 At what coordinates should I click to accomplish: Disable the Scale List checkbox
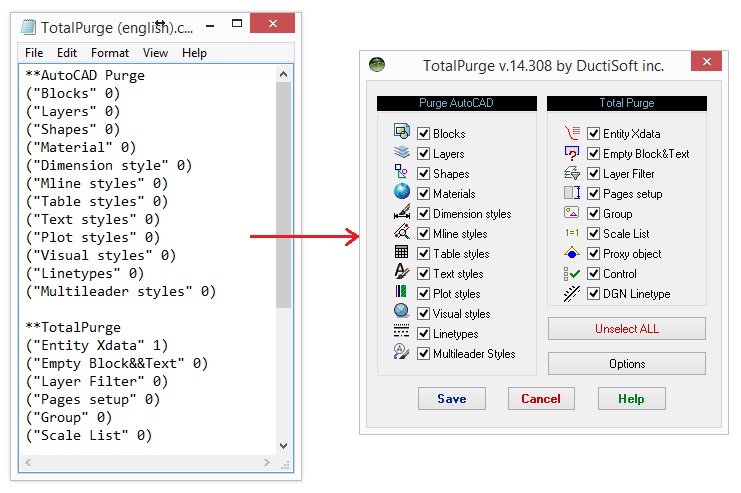point(594,234)
